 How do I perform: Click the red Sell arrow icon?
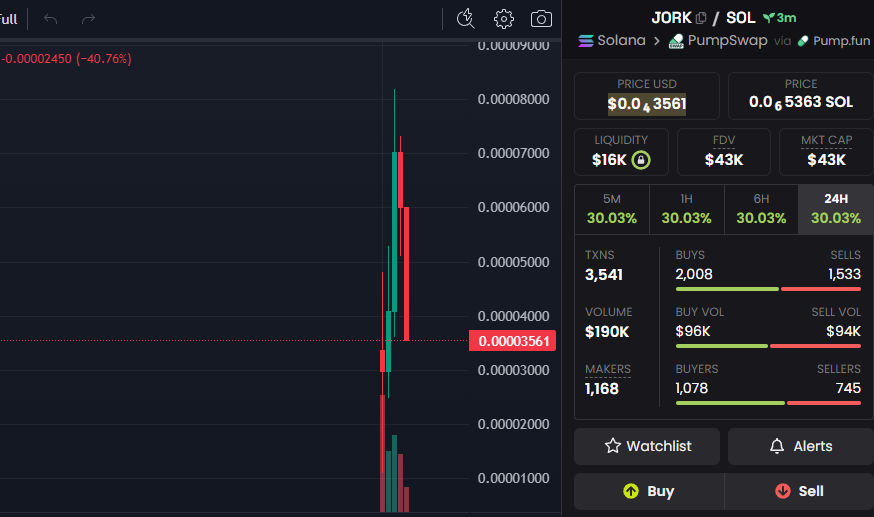click(783, 491)
